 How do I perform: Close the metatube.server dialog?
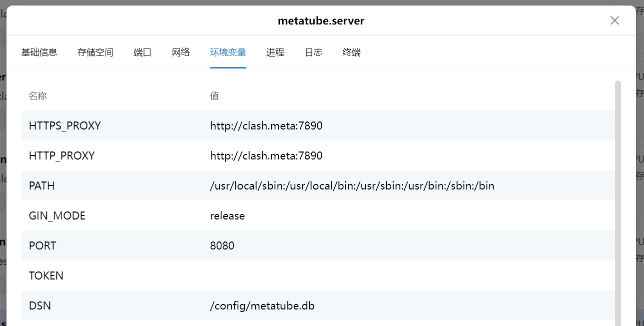pyautogui.click(x=615, y=20)
